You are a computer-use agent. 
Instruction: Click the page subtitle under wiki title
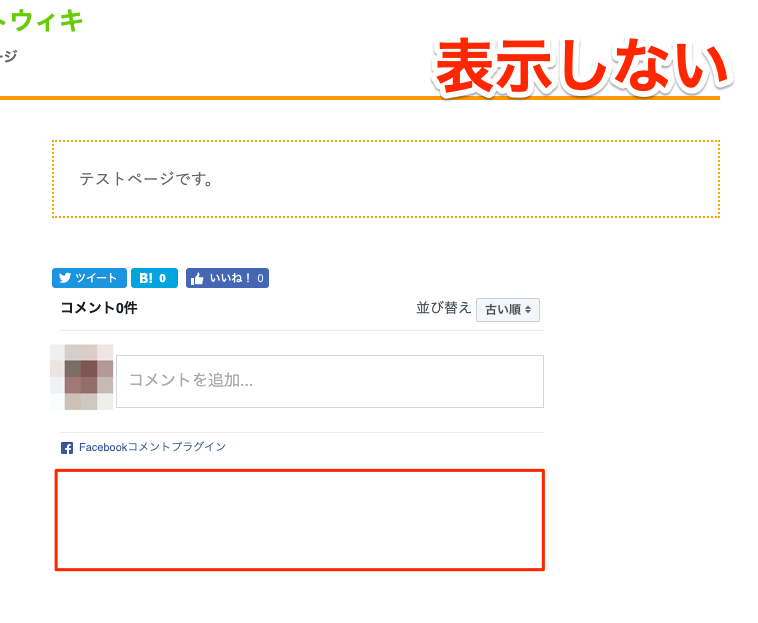point(9,56)
